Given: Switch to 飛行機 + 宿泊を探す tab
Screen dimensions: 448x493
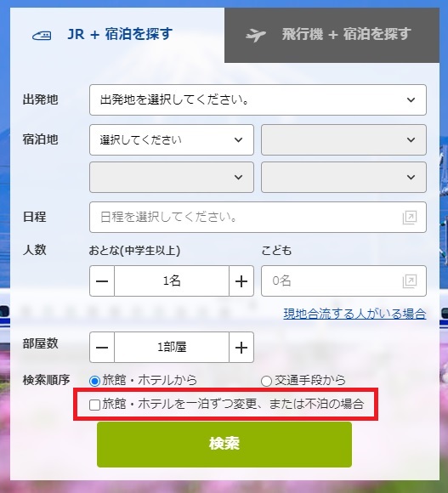Looking at the screenshot, I should (x=332, y=35).
